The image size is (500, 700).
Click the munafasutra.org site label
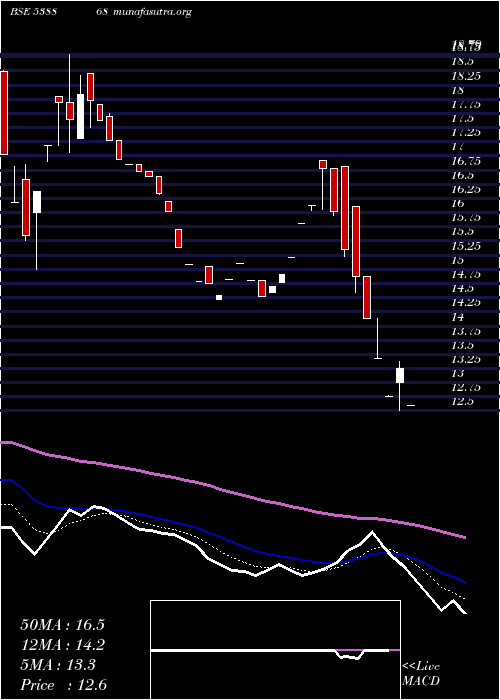pos(152,12)
